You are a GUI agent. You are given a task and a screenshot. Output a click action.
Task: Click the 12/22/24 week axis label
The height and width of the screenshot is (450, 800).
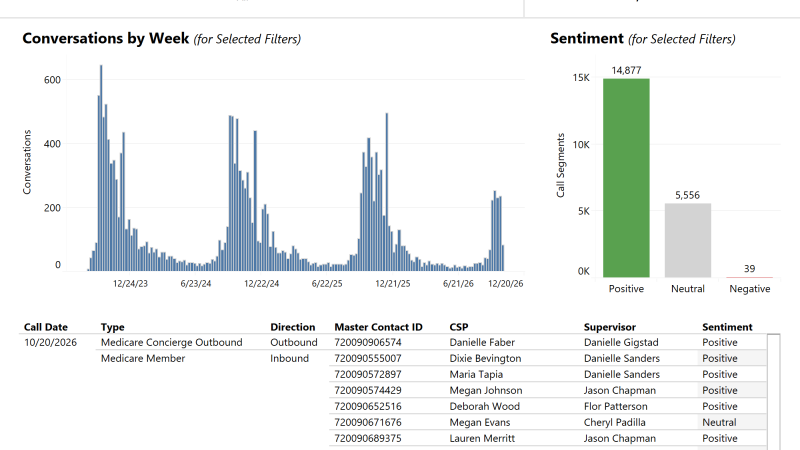tap(261, 284)
